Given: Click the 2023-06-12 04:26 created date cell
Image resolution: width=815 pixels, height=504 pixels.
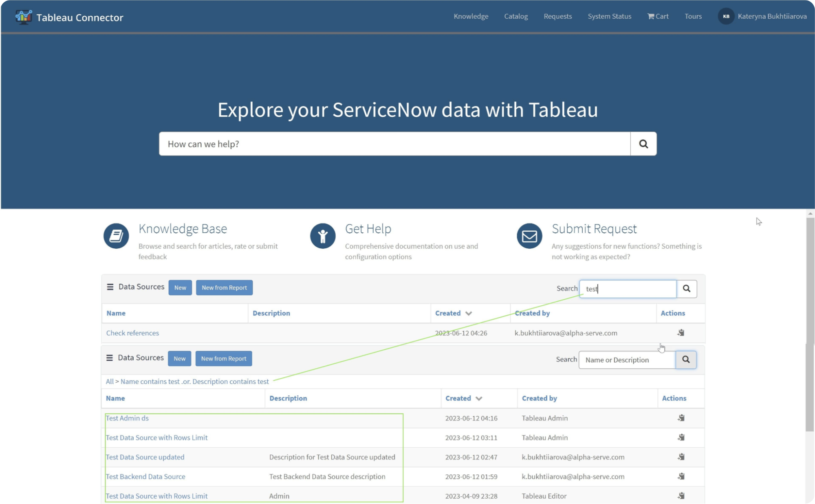Looking at the screenshot, I should tap(461, 333).
